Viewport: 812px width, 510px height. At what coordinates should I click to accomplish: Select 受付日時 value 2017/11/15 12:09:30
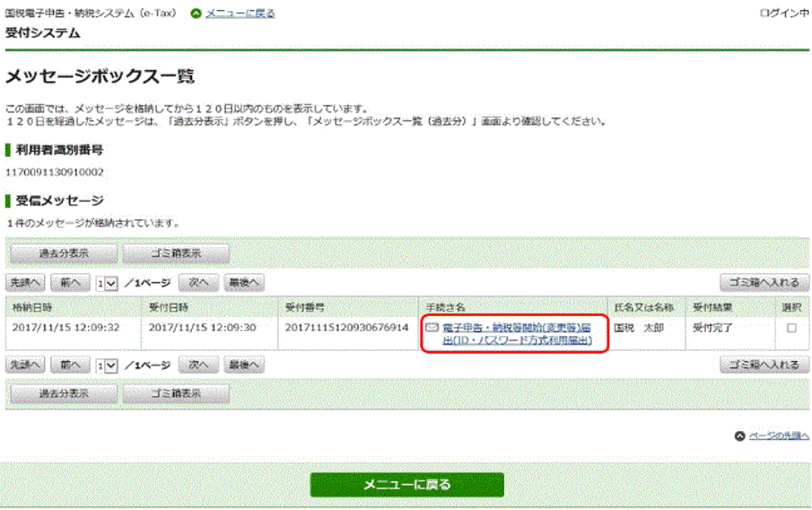pos(203,328)
